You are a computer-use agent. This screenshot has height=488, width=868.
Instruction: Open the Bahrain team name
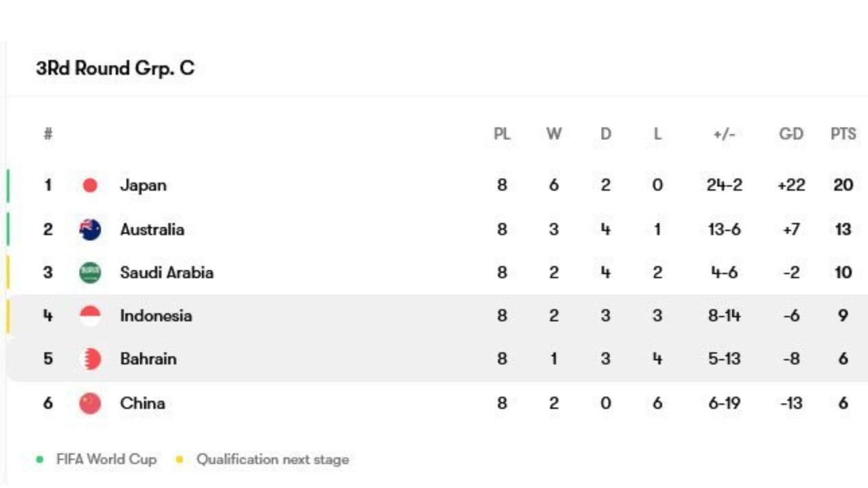click(148, 359)
